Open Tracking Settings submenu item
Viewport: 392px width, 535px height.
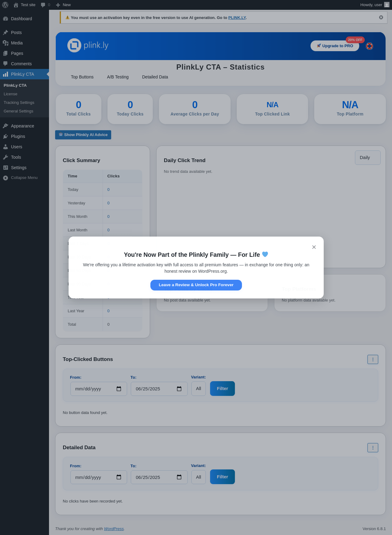pyautogui.click(x=19, y=103)
